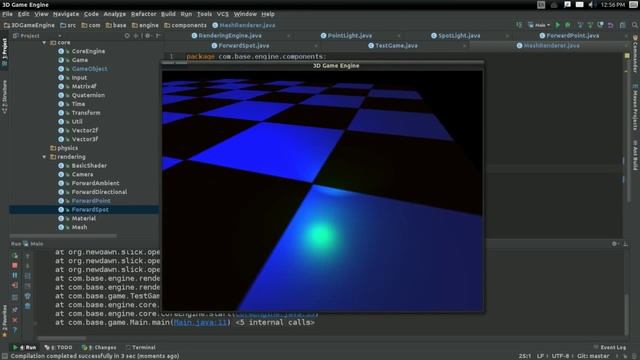The height and width of the screenshot is (360, 640).
Task: Open the Refactor menu
Action: click(143, 14)
